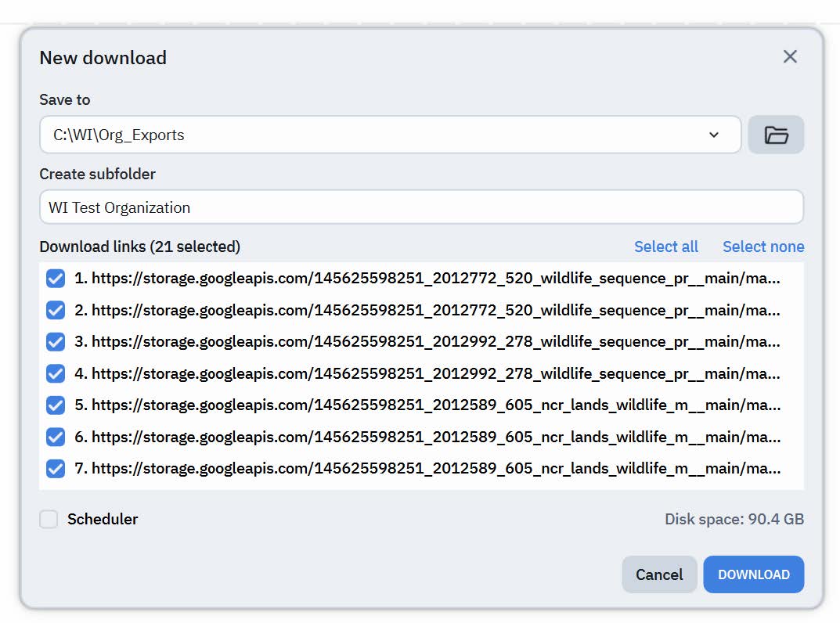Uncheck download link 6 checkbox

click(56, 438)
